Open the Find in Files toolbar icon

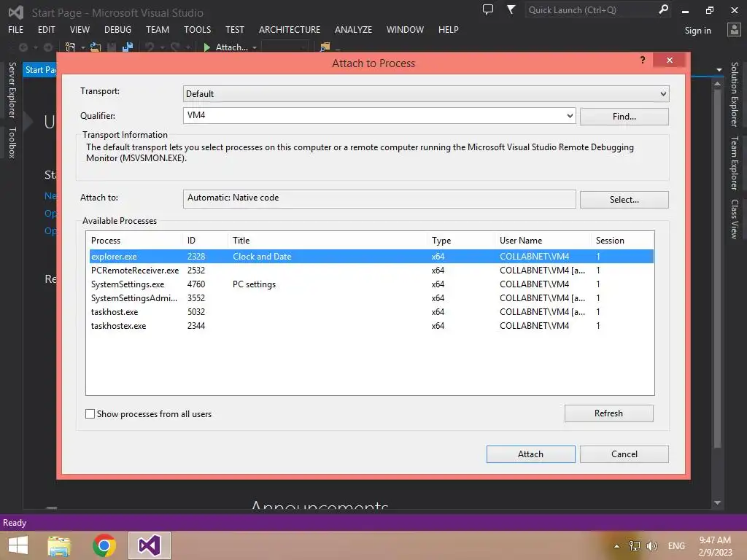(325, 47)
